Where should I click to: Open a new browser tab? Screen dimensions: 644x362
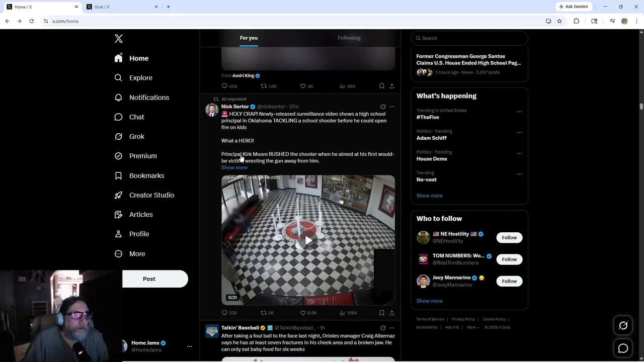click(168, 7)
